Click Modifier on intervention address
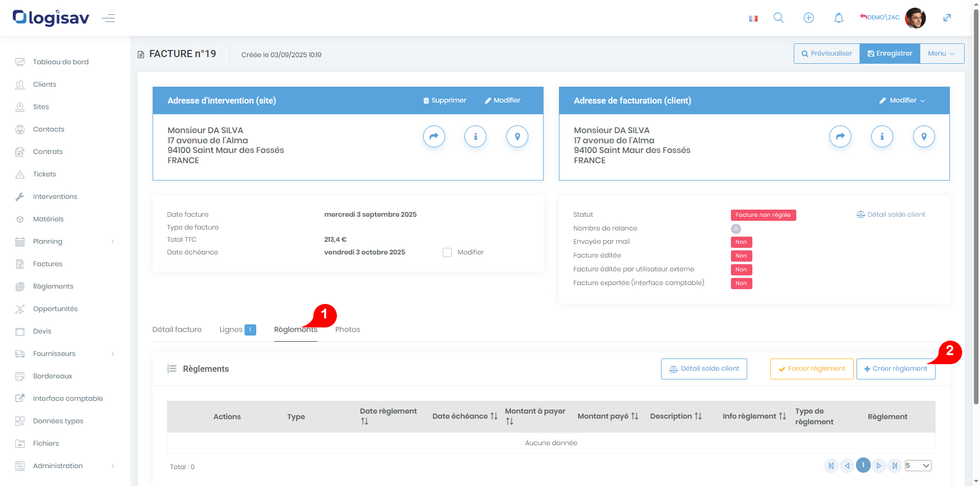 point(502,100)
